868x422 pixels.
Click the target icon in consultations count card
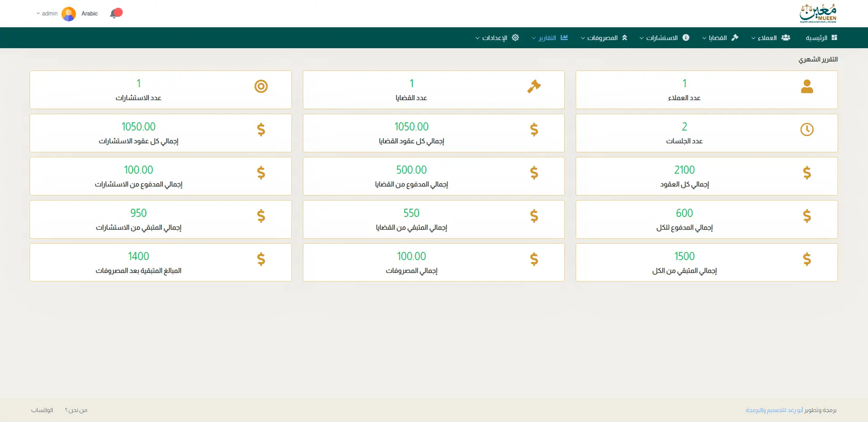[x=261, y=86]
